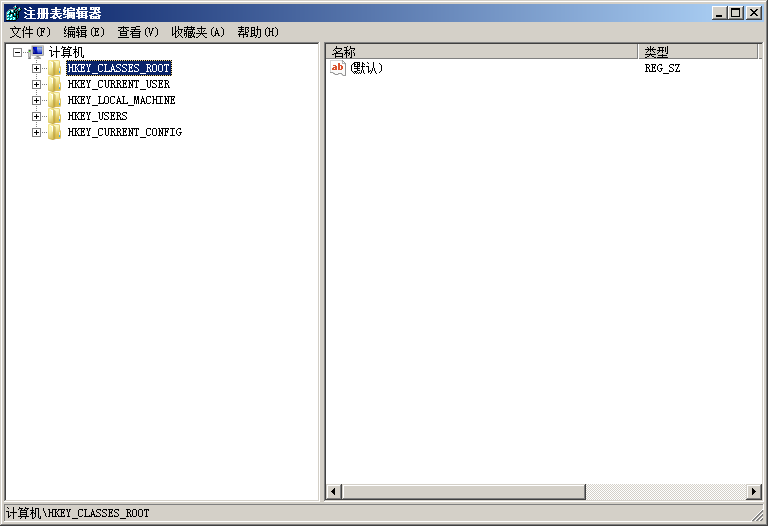Screen dimensions: 768x526
Task: Click the HKEY_LOCAL_MACHINE folder icon
Action: [x=54, y=100]
